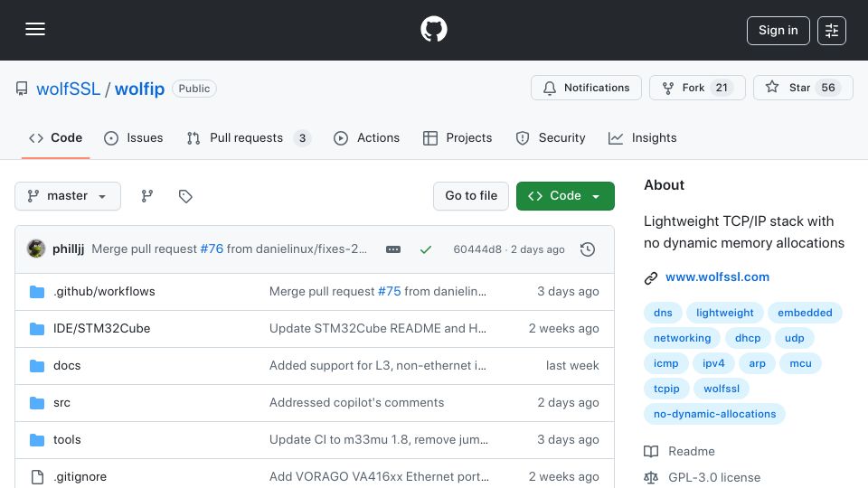Select the ipv4 topic tag

pos(713,363)
